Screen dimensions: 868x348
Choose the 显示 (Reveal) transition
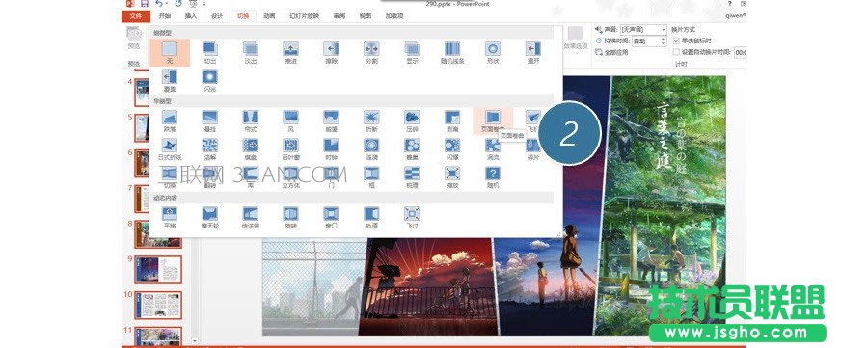[412, 53]
